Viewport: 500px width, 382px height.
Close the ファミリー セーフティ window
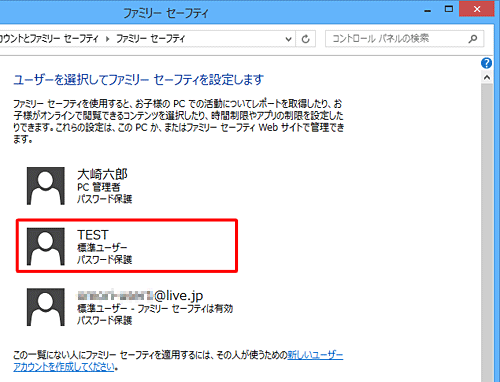coord(477,9)
